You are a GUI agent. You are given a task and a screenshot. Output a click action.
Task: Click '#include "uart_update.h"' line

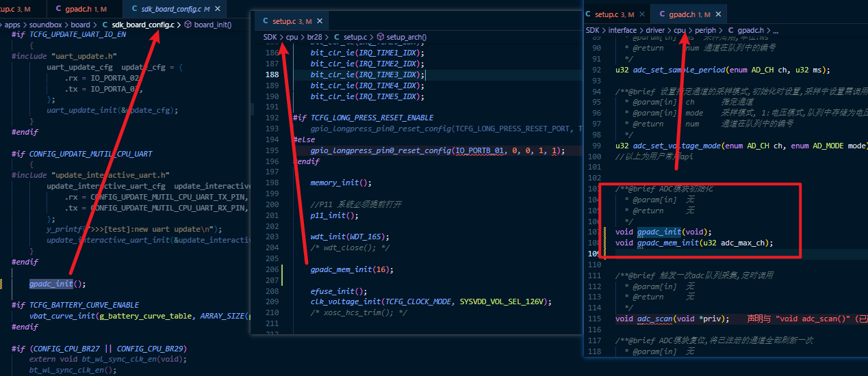tap(64, 55)
